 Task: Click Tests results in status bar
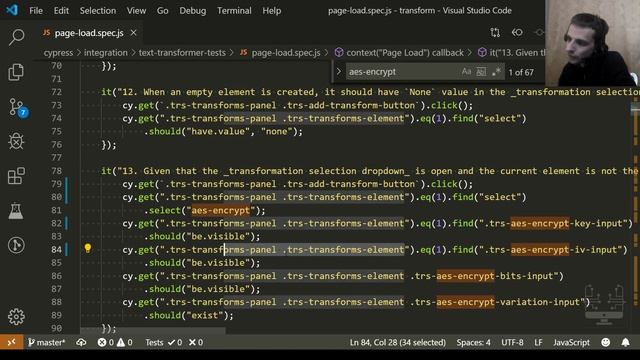pos(174,342)
